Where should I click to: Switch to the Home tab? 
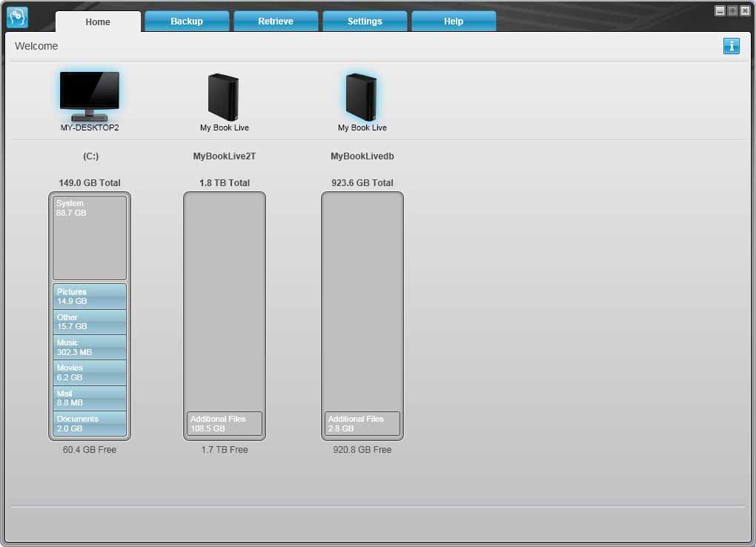98,21
